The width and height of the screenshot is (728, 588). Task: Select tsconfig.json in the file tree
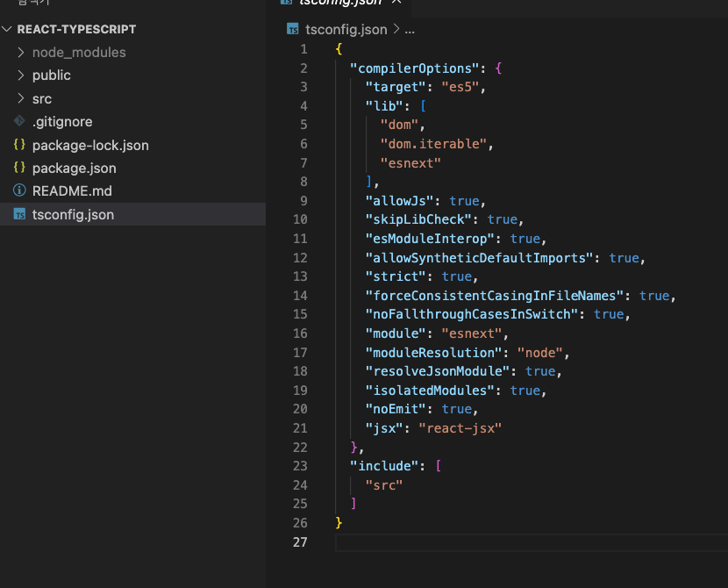coord(132,214)
